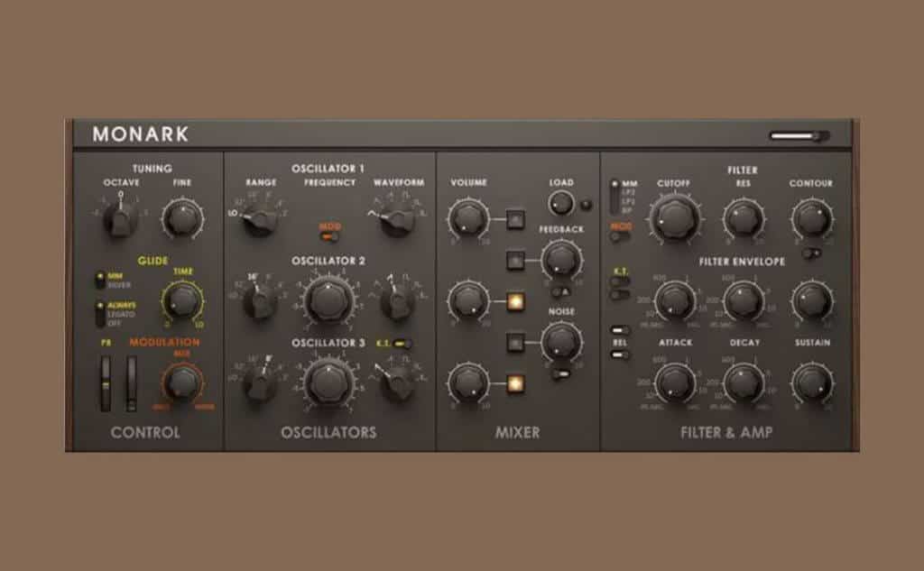Screen dimensions: 924x571
Task: Adjust the amp Sustain knob in bottom row
Action: click(x=812, y=383)
